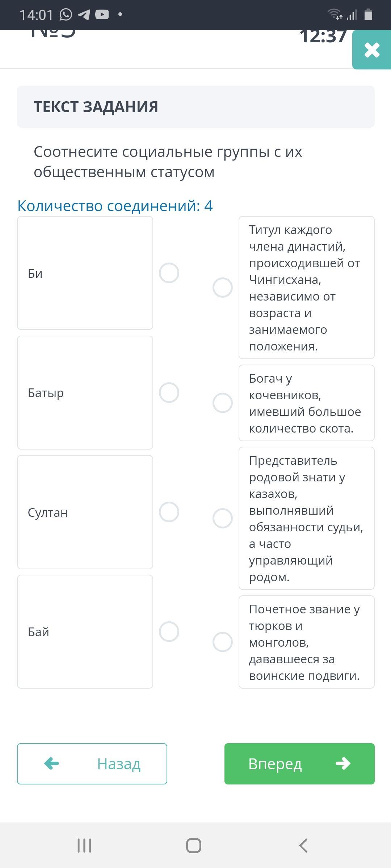Viewport: 391px width, 868px height.
Task: Select the circle for the судьи description
Action: tap(223, 518)
